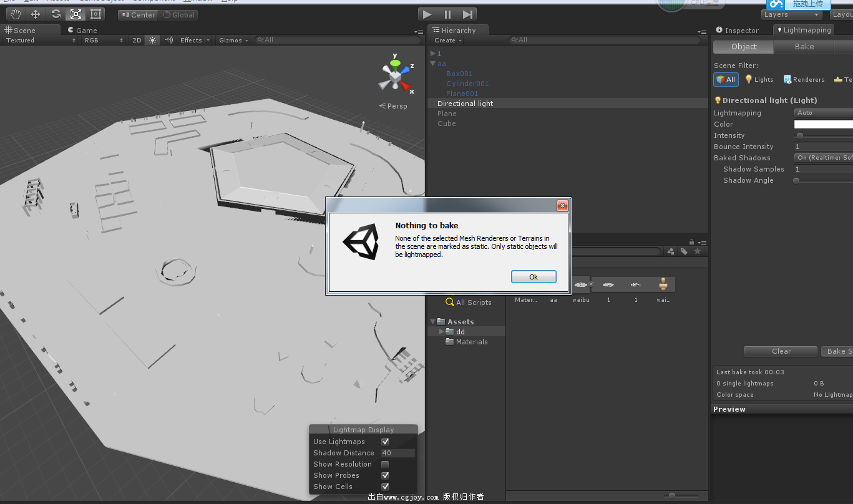Open the Textured draw mode dropdown
The height and width of the screenshot is (504, 853).
tap(41, 40)
